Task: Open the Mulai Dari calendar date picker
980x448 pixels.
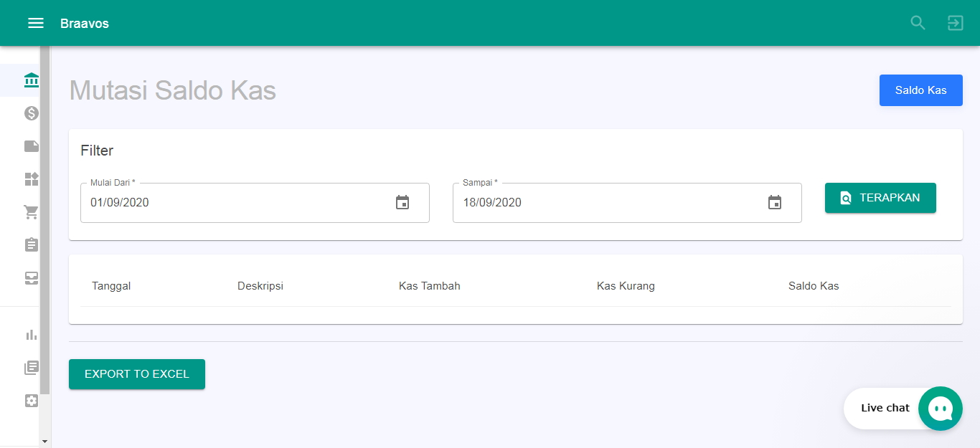Action: pyautogui.click(x=402, y=203)
